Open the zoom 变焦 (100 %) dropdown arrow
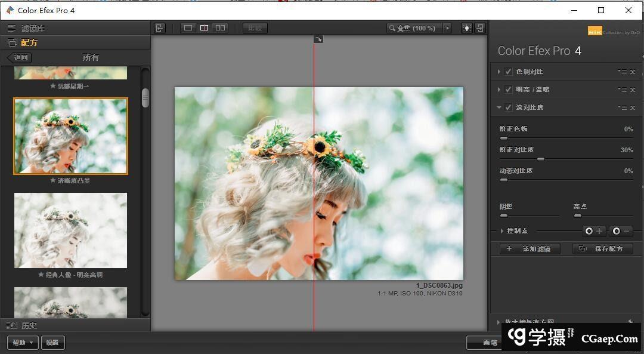 point(448,28)
